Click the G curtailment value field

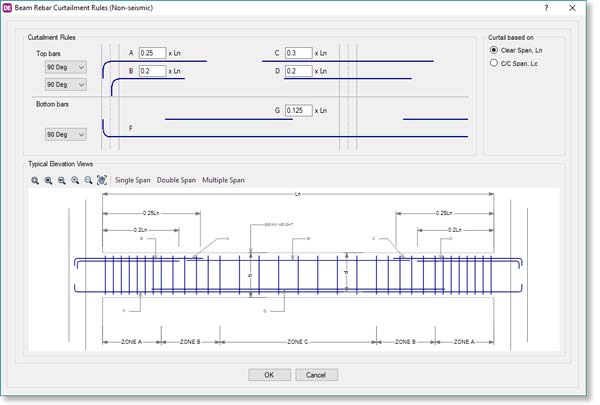tap(297, 111)
